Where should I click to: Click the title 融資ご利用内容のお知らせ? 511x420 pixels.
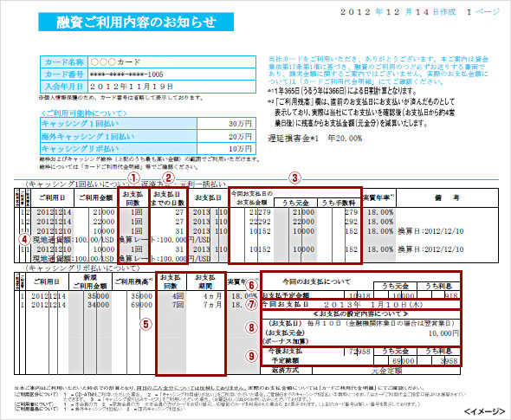coord(136,22)
